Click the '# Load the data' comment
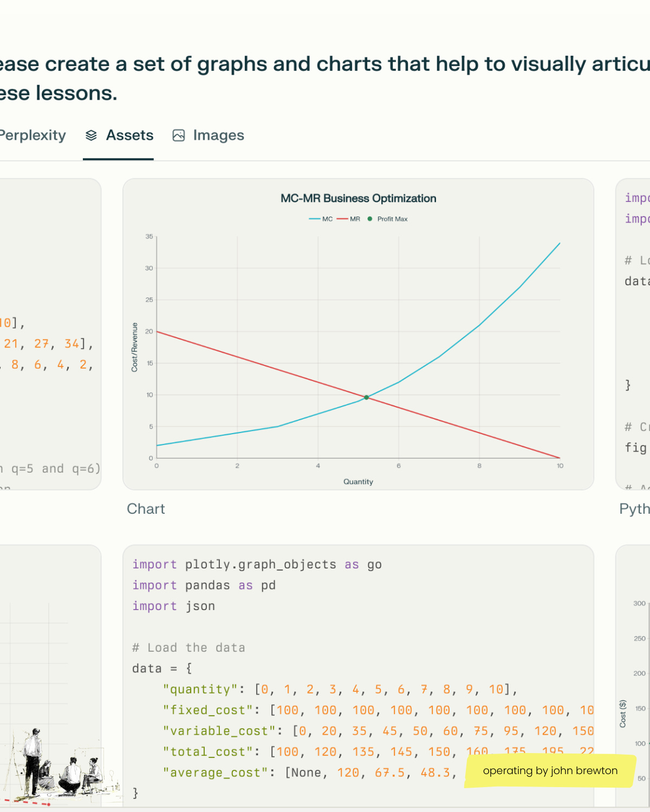650x812 pixels. coord(188,647)
